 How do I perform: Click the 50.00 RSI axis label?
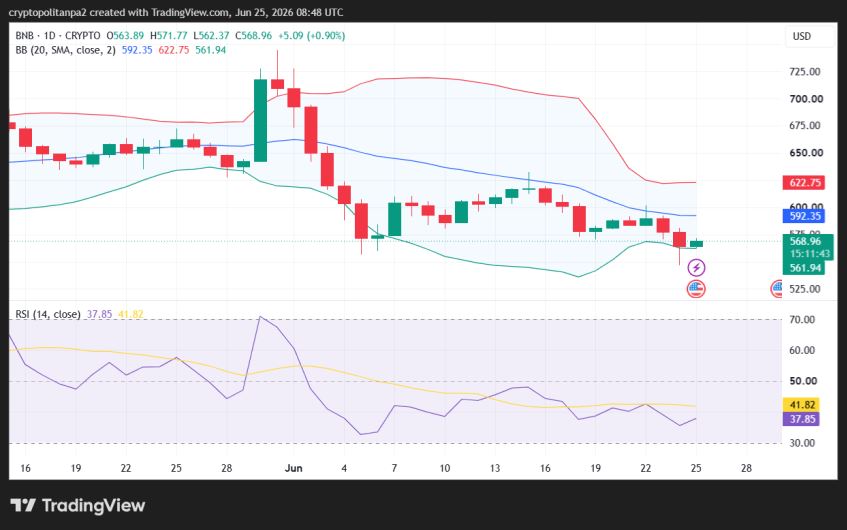point(803,381)
